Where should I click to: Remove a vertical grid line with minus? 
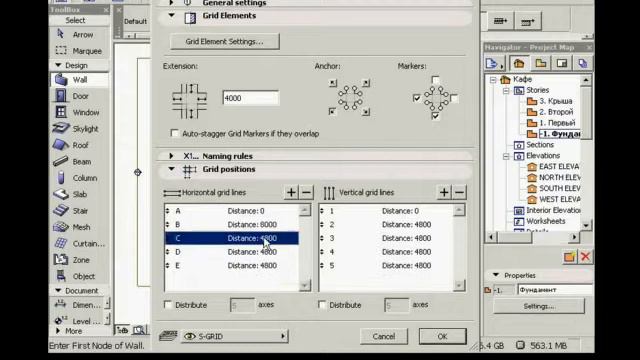pos(460,192)
